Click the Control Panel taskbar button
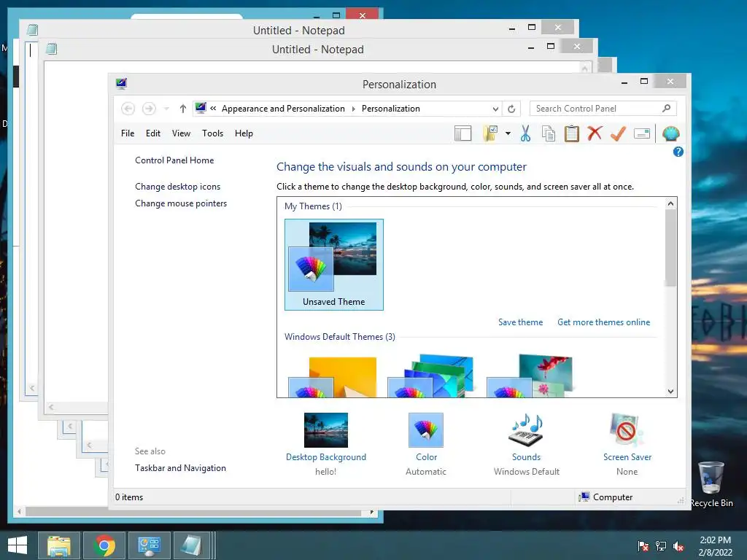Viewport: 747px width, 560px height. point(149,545)
